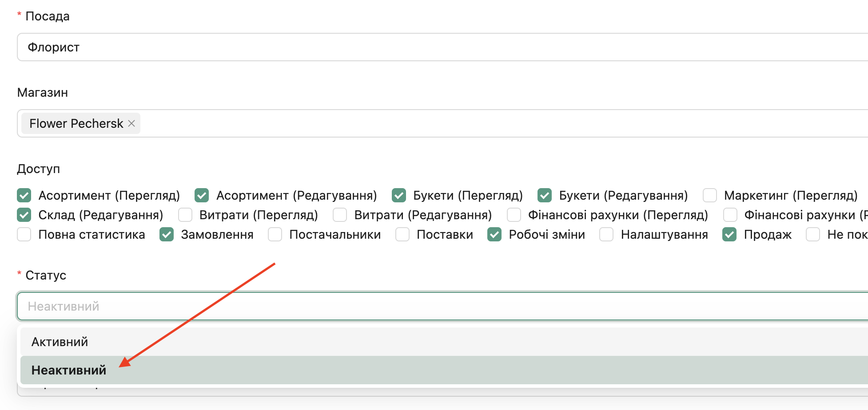Uncheck Склад (Редагування) checkbox
The height and width of the screenshot is (410, 868).
coord(24,215)
